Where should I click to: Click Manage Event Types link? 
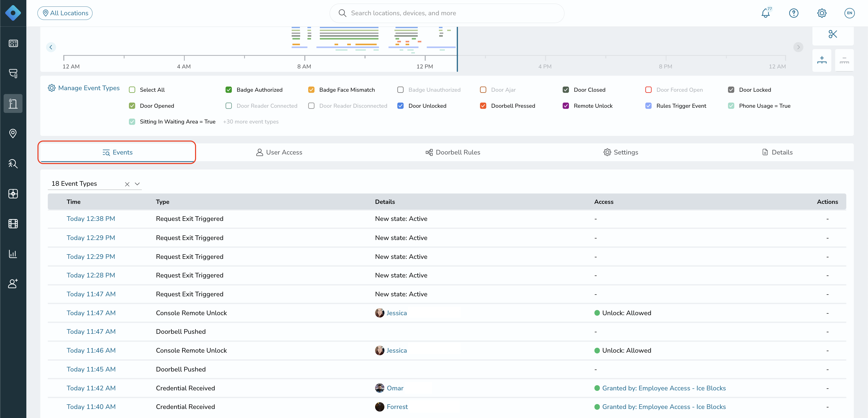pyautogui.click(x=83, y=88)
